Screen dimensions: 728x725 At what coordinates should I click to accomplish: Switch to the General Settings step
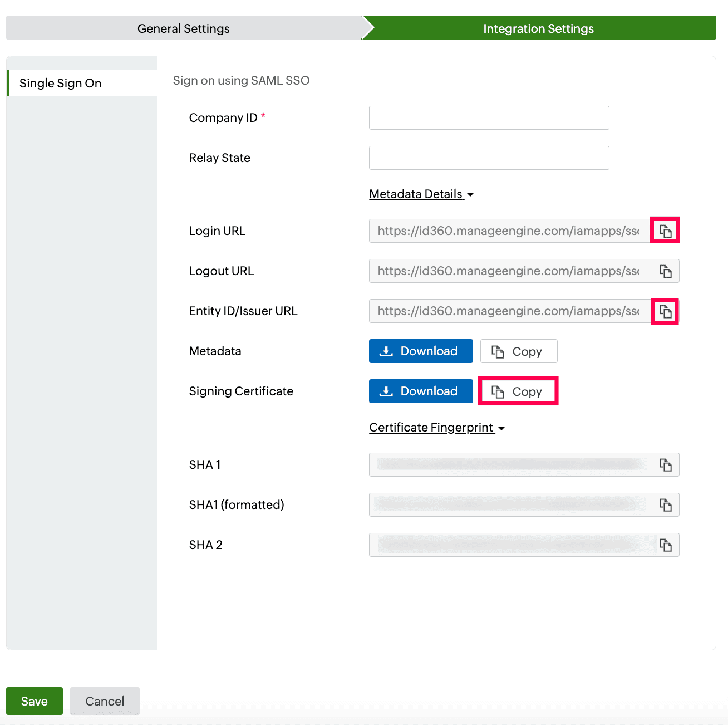coord(184,28)
